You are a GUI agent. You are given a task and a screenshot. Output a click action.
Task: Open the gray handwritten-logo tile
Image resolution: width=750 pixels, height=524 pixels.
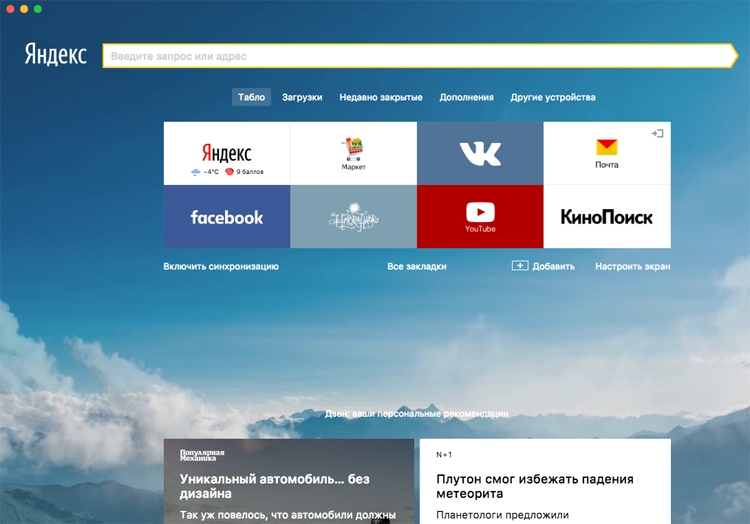pos(353,217)
